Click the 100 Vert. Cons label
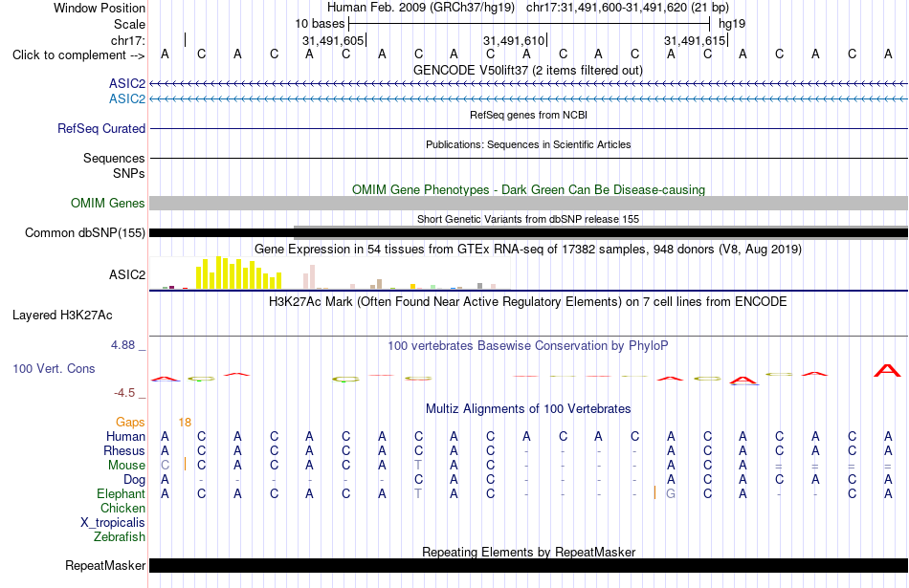909x588 pixels. tap(54, 368)
